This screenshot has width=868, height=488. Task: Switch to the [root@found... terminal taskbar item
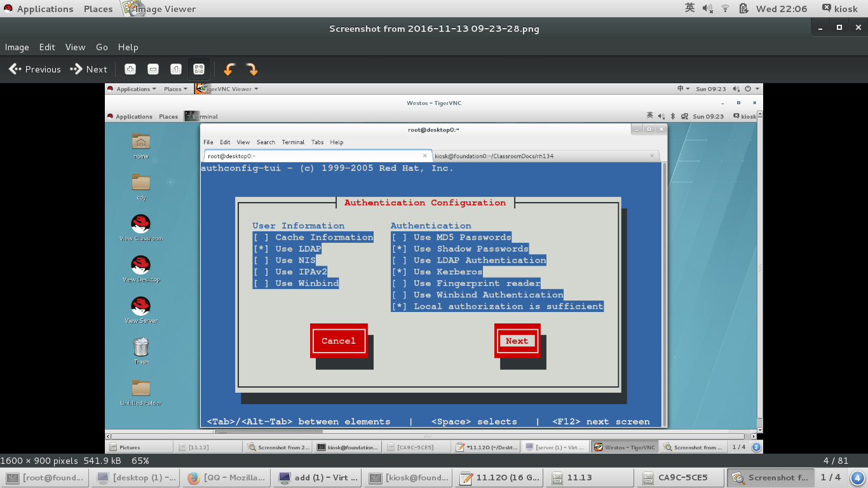click(x=45, y=477)
